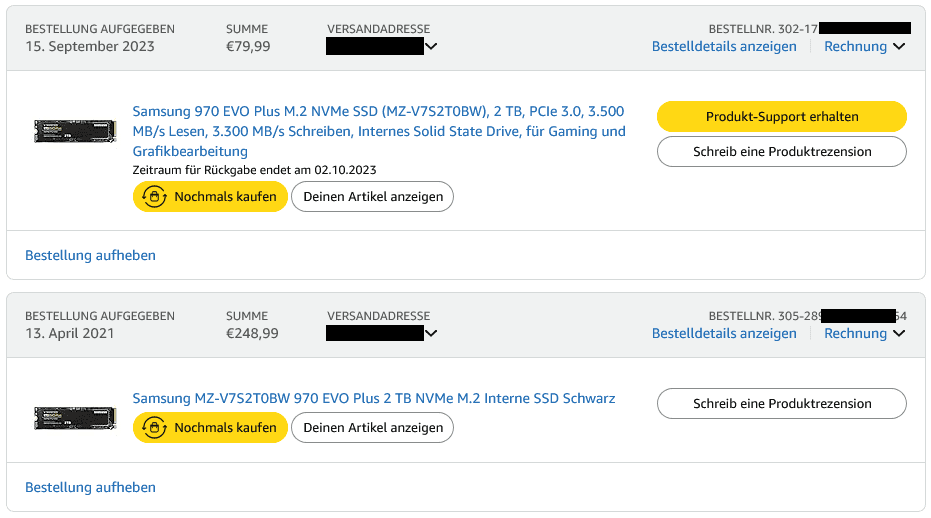Click Bestelldetails anzeigen for the 13. April order

click(724, 333)
